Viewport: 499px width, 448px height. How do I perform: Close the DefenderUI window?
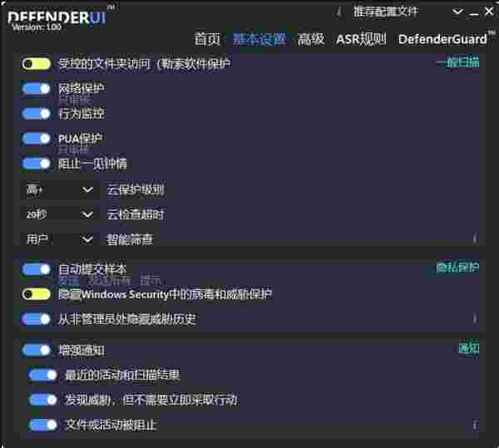pos(489,12)
